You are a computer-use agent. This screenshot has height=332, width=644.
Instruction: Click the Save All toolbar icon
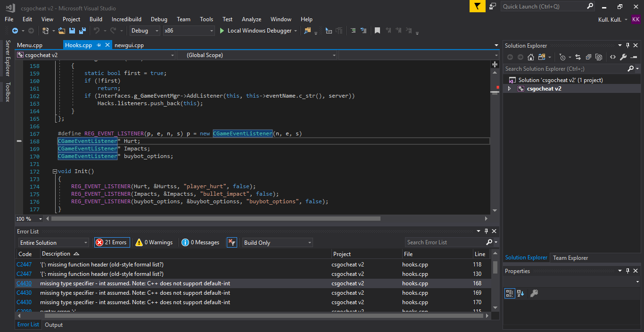click(83, 31)
